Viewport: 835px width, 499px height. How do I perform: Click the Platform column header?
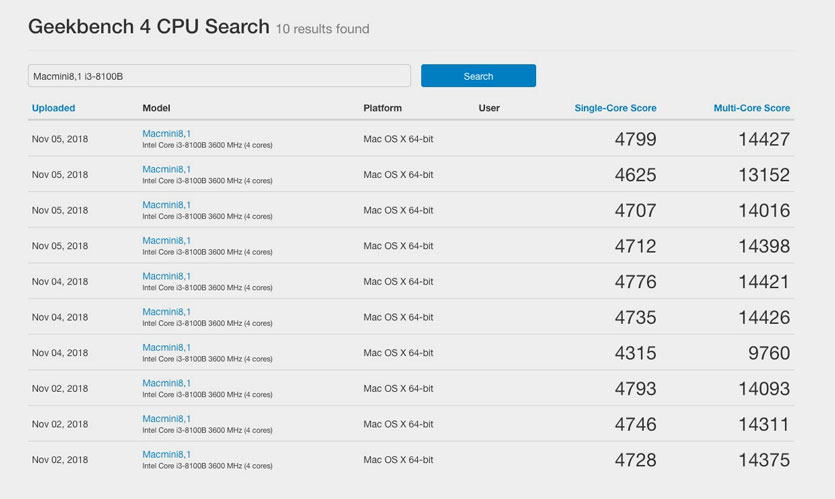(x=382, y=108)
